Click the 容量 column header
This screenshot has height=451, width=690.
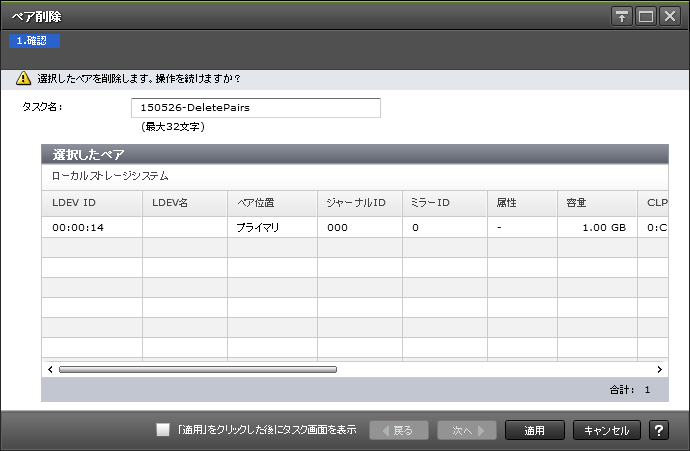(x=597, y=203)
